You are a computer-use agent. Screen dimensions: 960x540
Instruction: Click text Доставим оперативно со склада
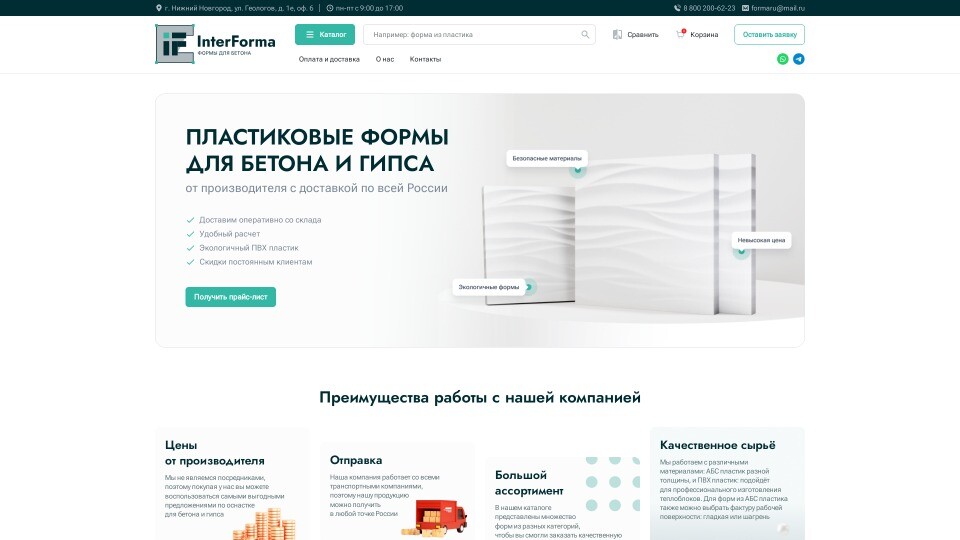pyautogui.click(x=260, y=220)
